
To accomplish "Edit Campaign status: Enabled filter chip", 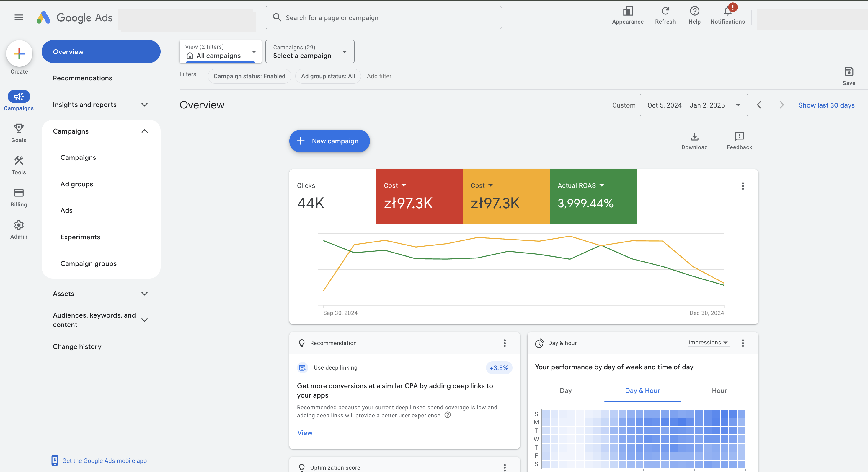I will click(x=249, y=76).
